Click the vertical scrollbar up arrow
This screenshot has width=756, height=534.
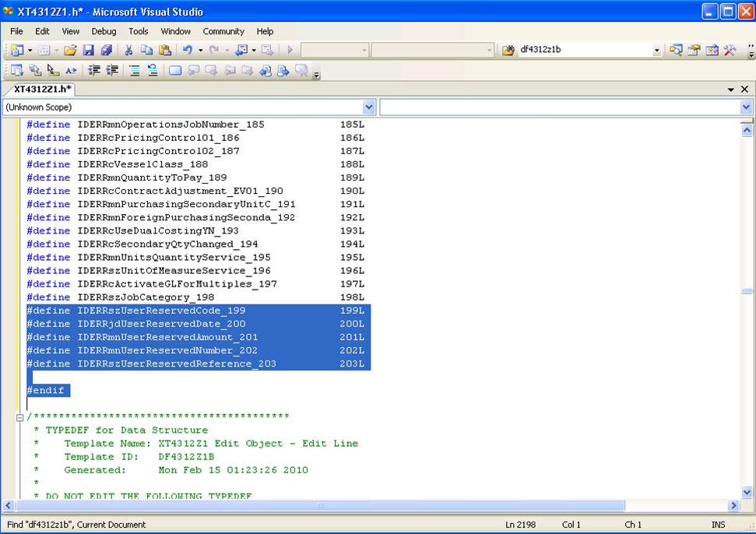747,130
